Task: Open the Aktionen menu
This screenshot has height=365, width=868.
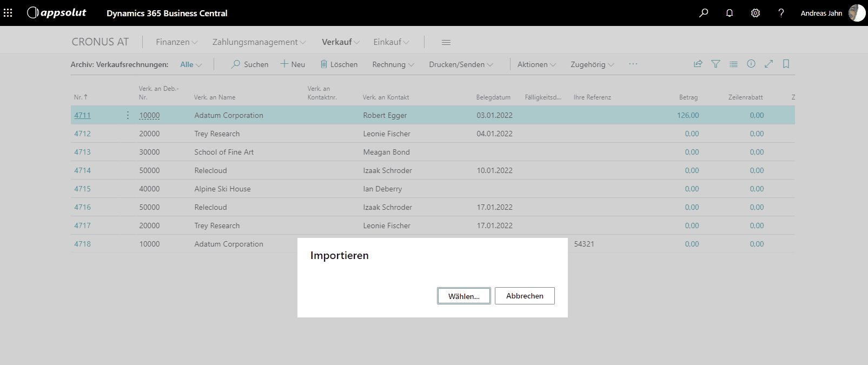Action: [x=536, y=64]
